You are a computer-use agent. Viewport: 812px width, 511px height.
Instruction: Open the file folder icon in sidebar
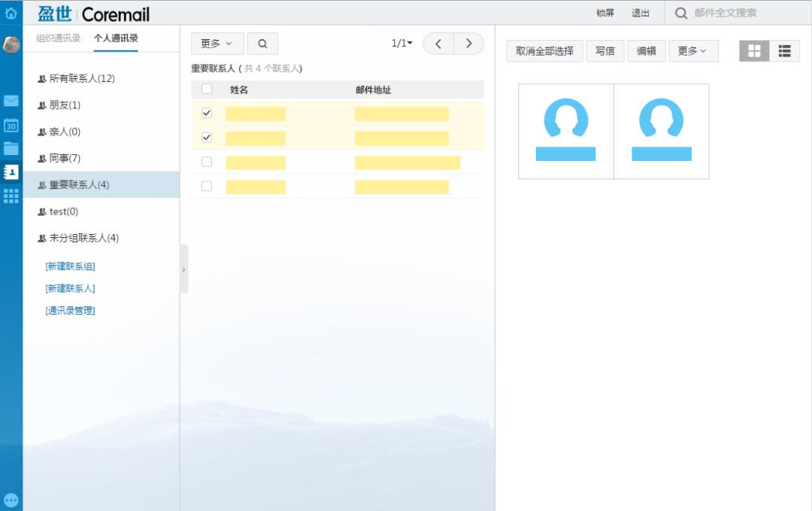[11, 148]
